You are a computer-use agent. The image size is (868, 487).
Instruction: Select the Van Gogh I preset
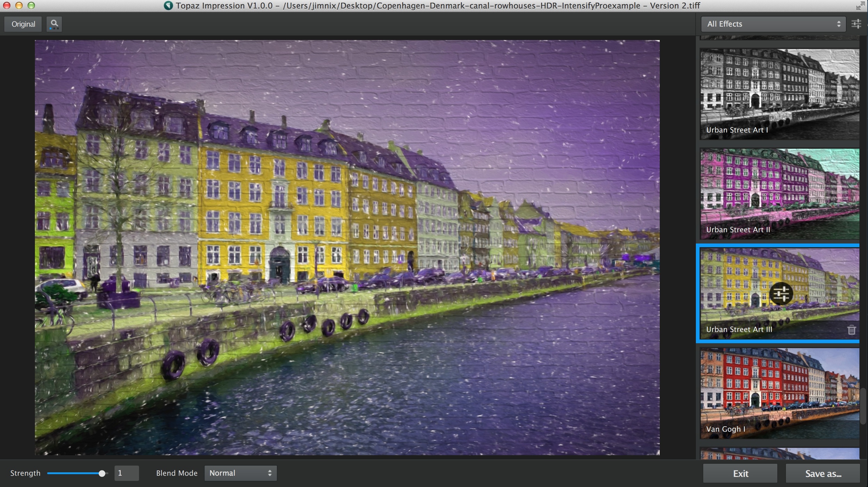click(x=779, y=393)
